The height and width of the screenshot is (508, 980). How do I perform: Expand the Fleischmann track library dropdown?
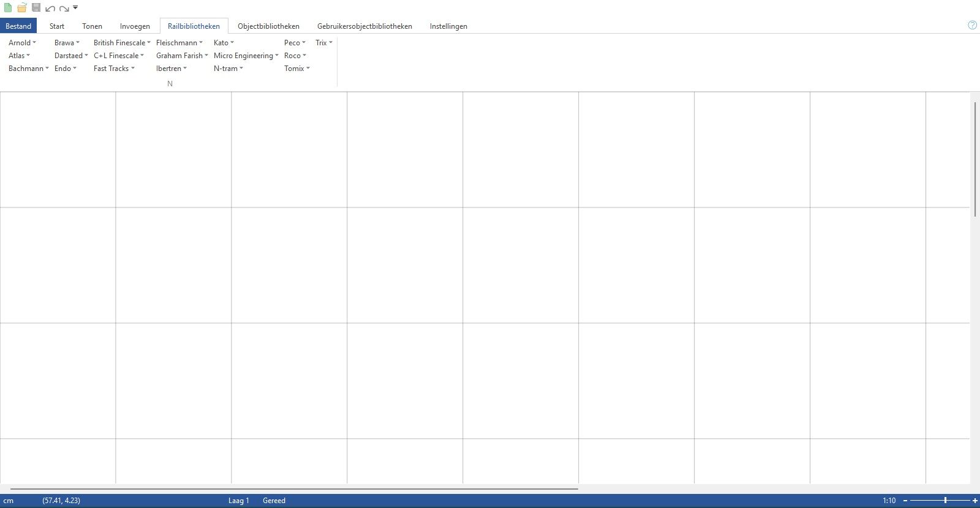179,43
